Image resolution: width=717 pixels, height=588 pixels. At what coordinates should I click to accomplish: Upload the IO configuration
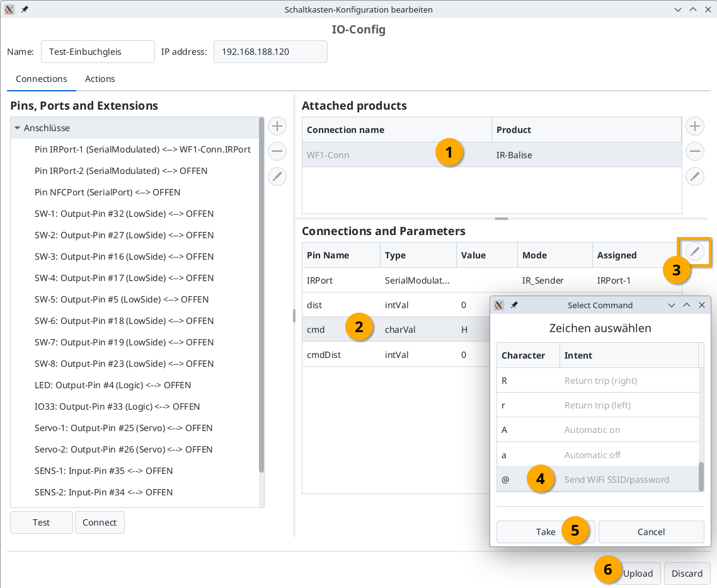(638, 574)
